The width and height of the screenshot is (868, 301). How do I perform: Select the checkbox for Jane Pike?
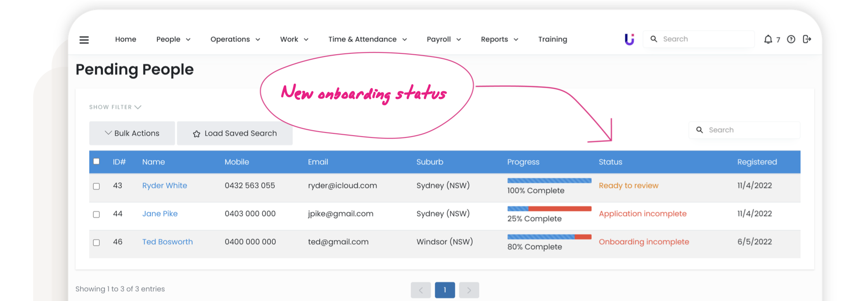96,214
